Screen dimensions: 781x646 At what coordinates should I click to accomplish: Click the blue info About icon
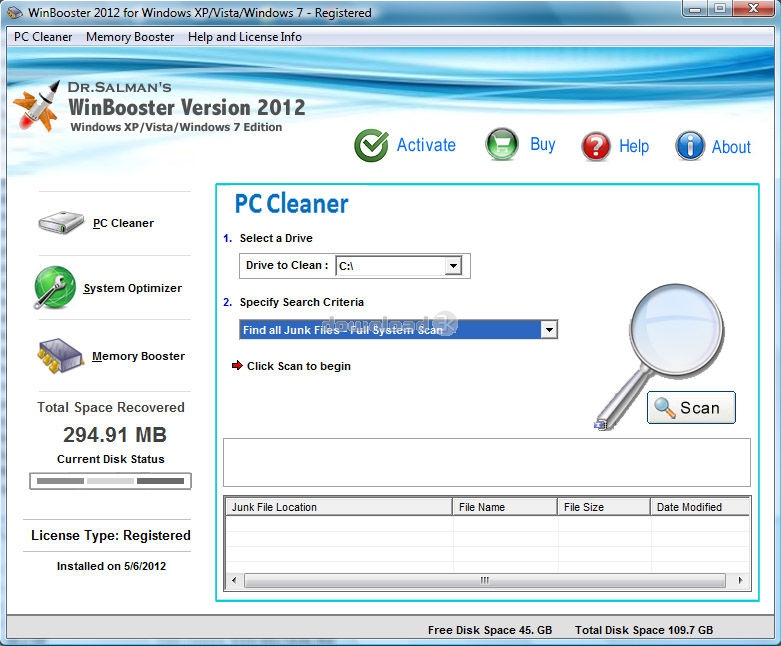[690, 146]
